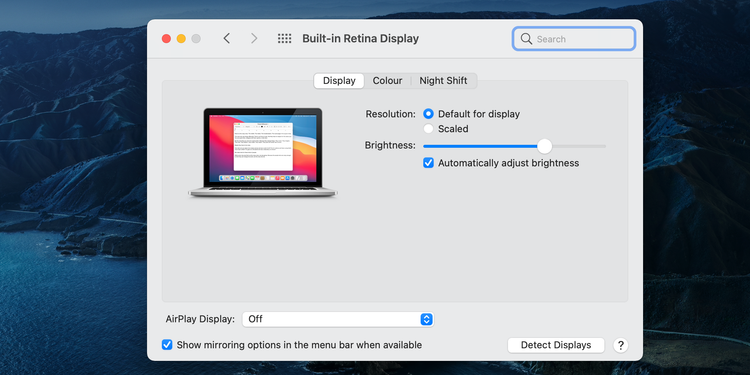Screen dimensions: 750x375
Task: Disable Automatically adjust brightness
Action: [x=429, y=163]
